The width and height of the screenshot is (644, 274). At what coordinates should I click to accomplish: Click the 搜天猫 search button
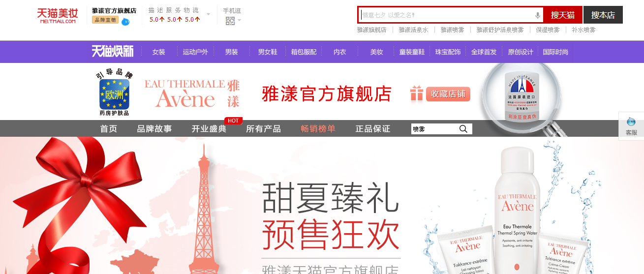coord(563,15)
